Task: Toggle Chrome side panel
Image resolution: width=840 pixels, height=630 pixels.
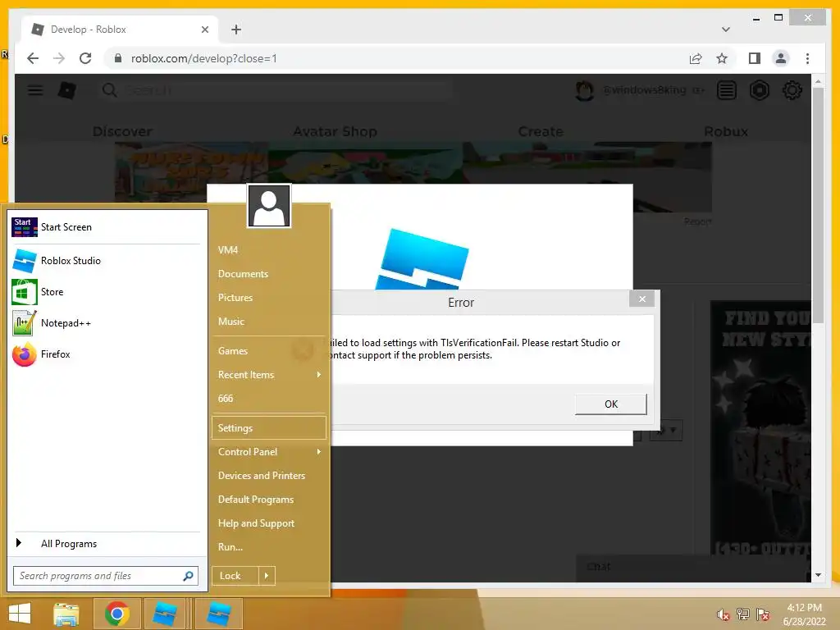Action: pyautogui.click(x=755, y=58)
